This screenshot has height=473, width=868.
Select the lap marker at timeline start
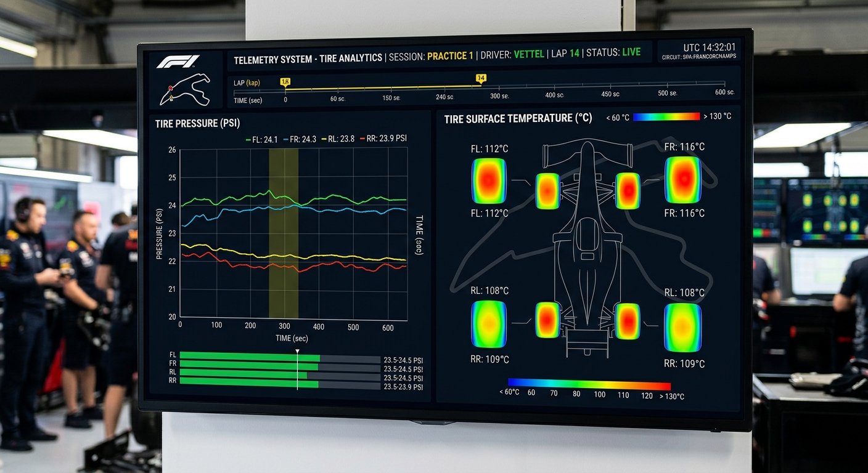(x=285, y=81)
